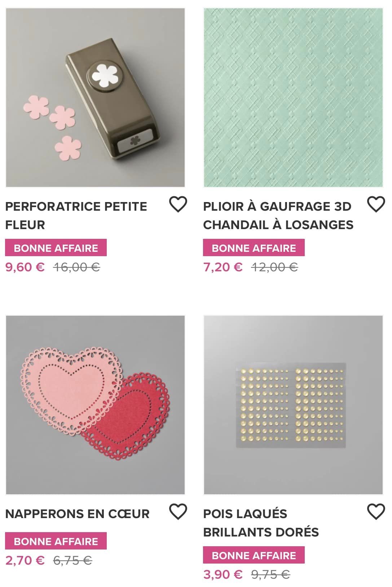This screenshot has height=587, width=392.
Task: View the golden enamel dots image
Action: pos(293,405)
